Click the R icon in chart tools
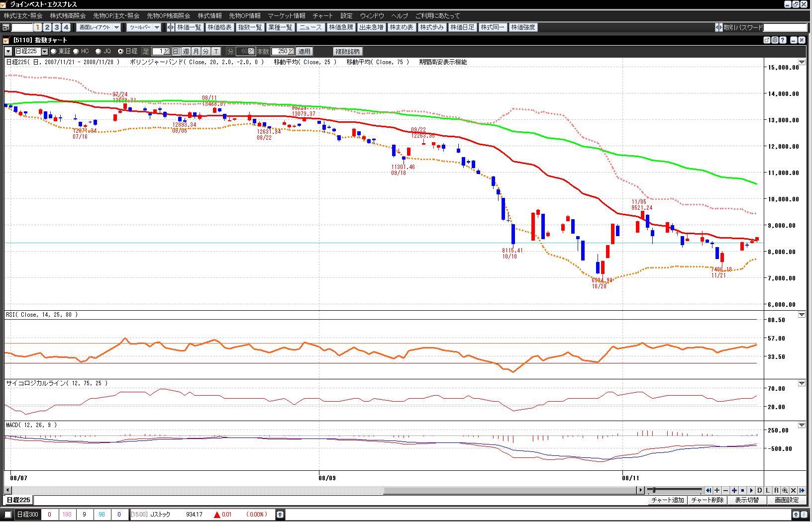Viewport: 812px width, 522px height. click(776, 490)
